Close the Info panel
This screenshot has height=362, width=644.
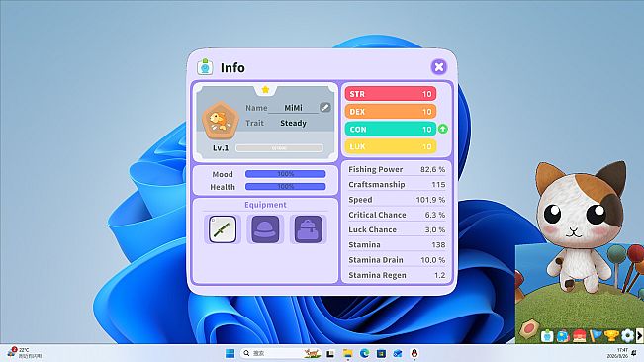point(439,67)
